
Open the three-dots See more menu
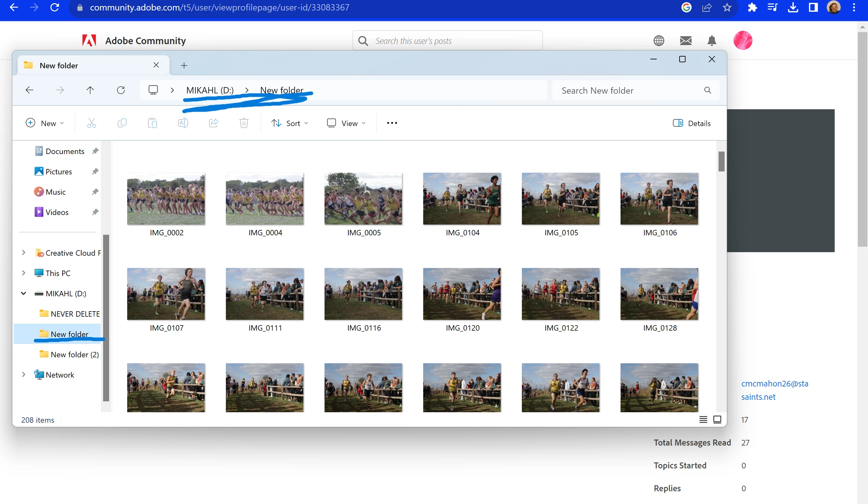point(391,123)
